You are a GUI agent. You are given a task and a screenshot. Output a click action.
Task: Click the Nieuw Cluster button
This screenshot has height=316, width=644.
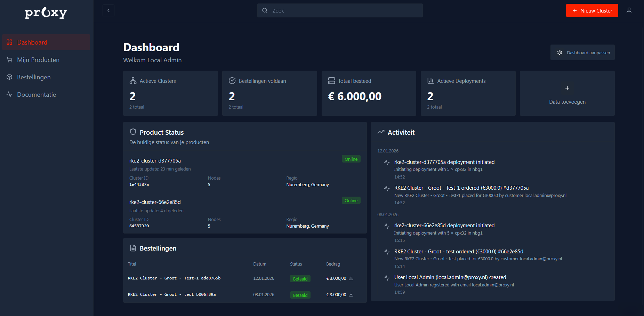[592, 10]
